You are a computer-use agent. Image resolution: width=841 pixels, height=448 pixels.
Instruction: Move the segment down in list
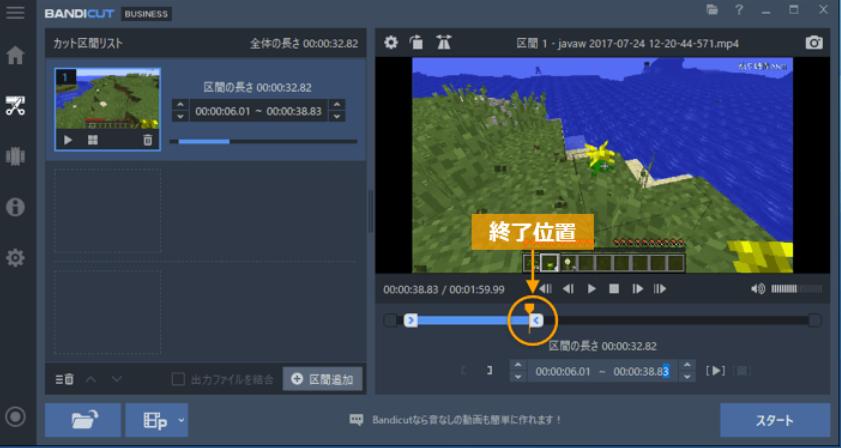coord(116,379)
